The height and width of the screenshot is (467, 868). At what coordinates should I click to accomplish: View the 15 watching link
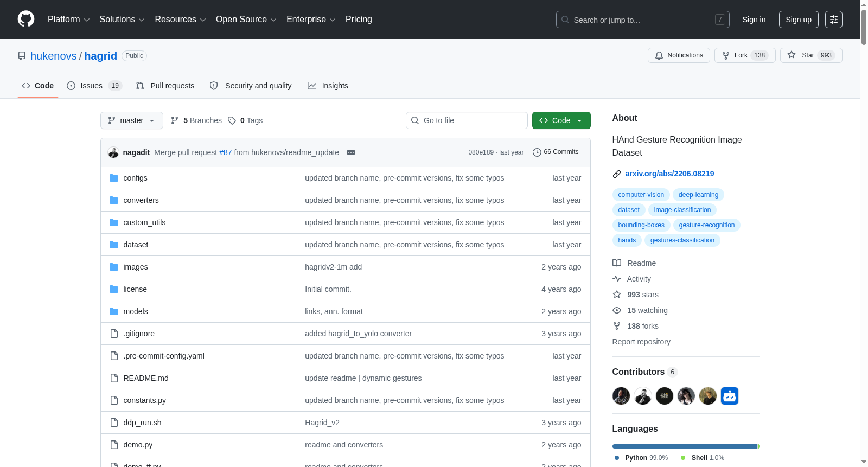(640, 310)
